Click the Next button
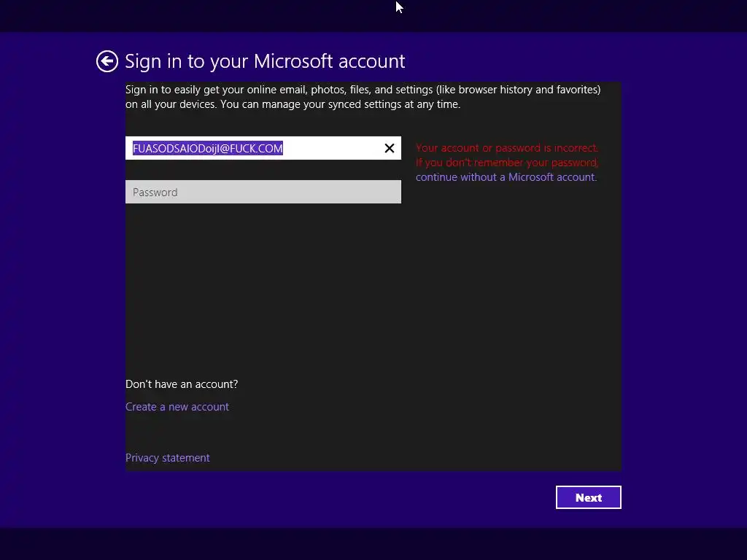The width and height of the screenshot is (747, 560). pos(589,497)
